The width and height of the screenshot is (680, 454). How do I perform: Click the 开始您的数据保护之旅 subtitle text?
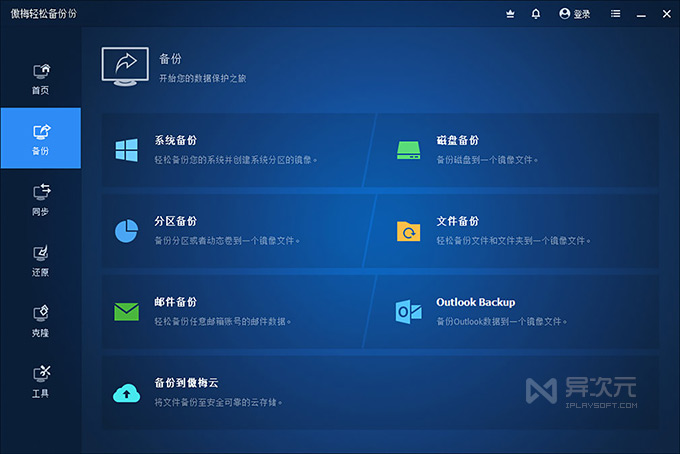click(203, 78)
